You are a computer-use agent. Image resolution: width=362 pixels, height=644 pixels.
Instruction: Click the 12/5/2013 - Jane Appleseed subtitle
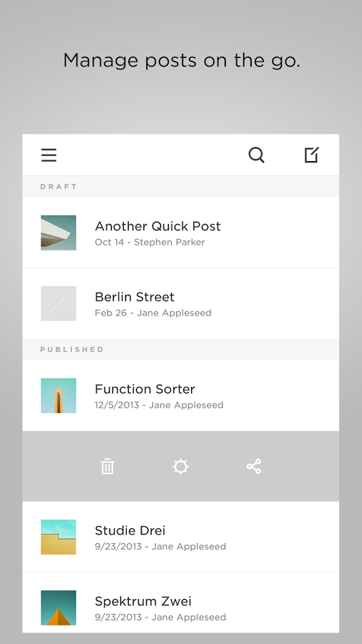tap(160, 405)
